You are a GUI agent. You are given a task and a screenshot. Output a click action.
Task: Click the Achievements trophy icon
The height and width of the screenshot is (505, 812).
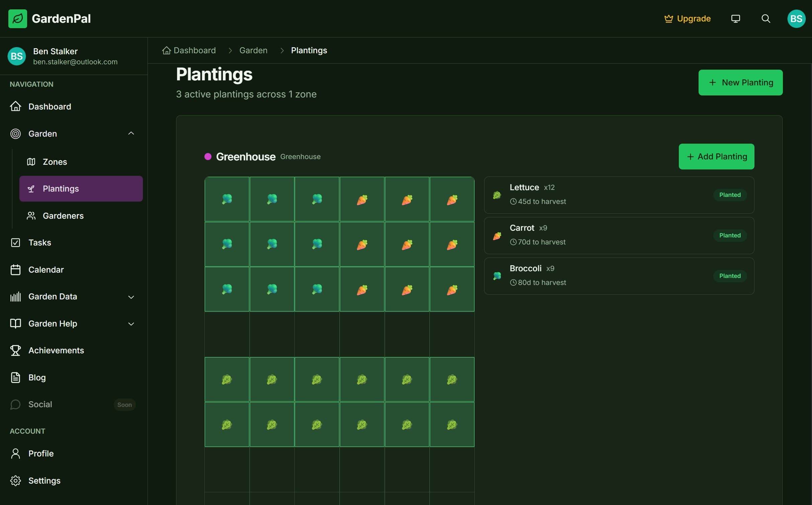tap(16, 350)
